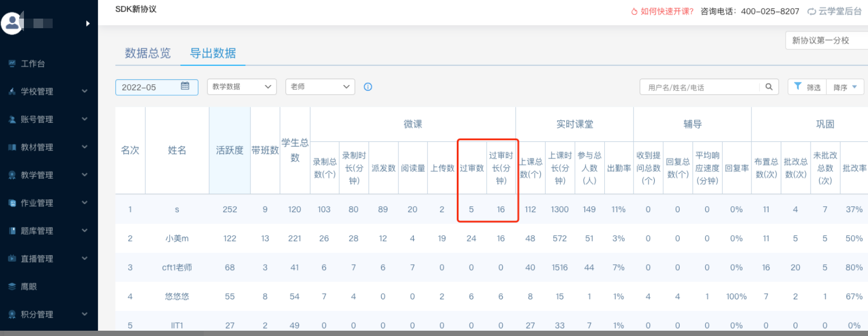Image resolution: width=868 pixels, height=336 pixels.
Task: Click the funnel filter icon
Action: (798, 86)
